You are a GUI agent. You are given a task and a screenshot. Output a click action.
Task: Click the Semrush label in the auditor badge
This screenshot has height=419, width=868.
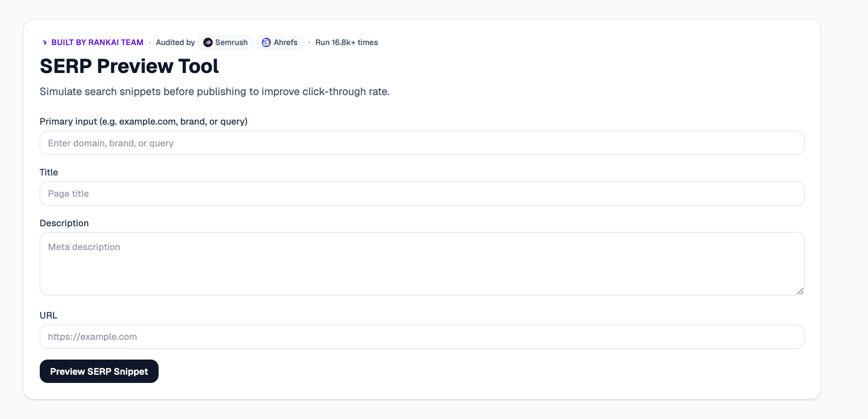[x=232, y=43]
